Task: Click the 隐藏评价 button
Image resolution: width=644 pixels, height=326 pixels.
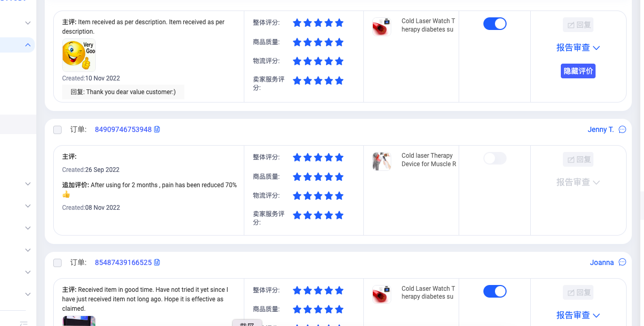Action: (x=578, y=71)
